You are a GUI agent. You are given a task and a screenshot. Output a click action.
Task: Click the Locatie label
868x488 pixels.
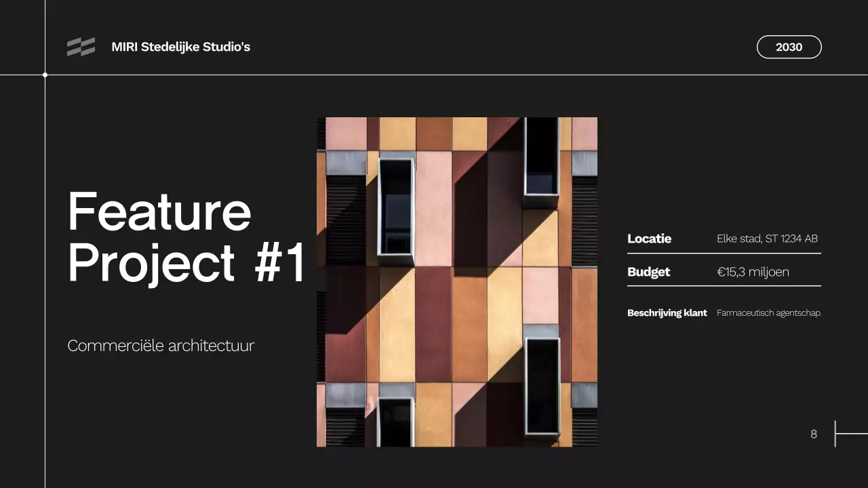click(x=649, y=239)
